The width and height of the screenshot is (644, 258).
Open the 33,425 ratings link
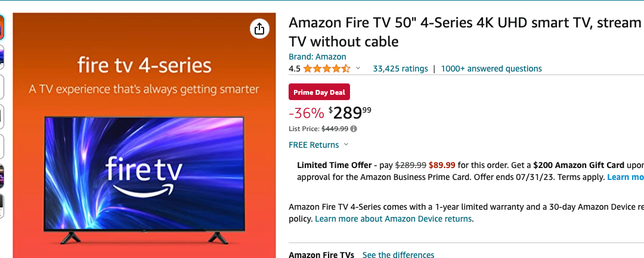[400, 69]
